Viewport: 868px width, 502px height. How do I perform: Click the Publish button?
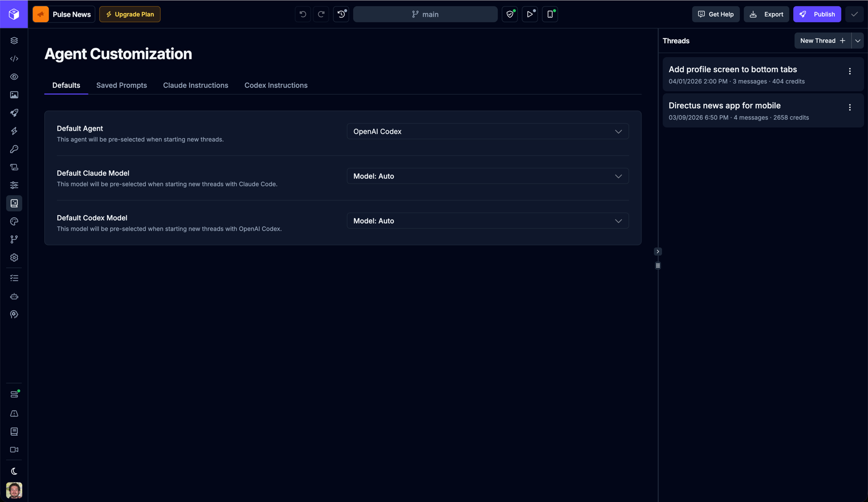817,14
